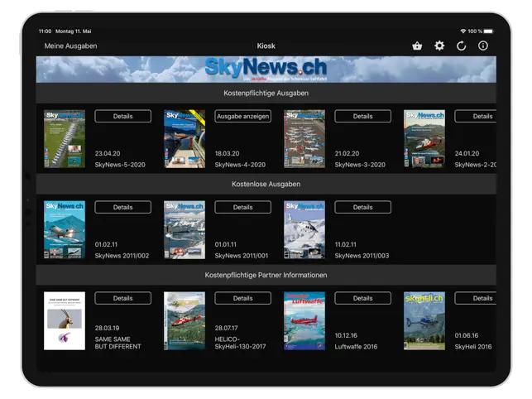Open settings via the gear icon
This screenshot has height=399, width=532.
click(x=439, y=46)
